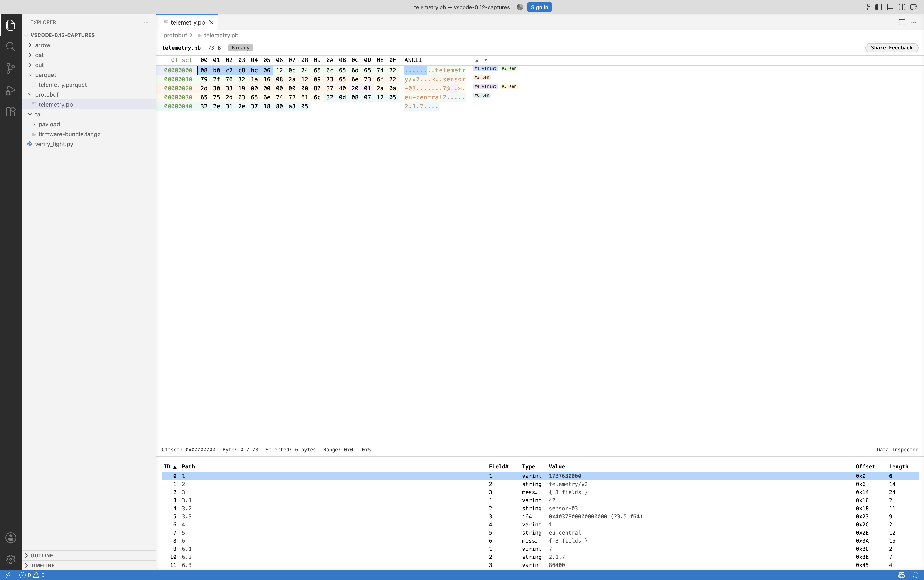Sort table by ID column header
The height and width of the screenshot is (580, 924).
click(x=170, y=466)
